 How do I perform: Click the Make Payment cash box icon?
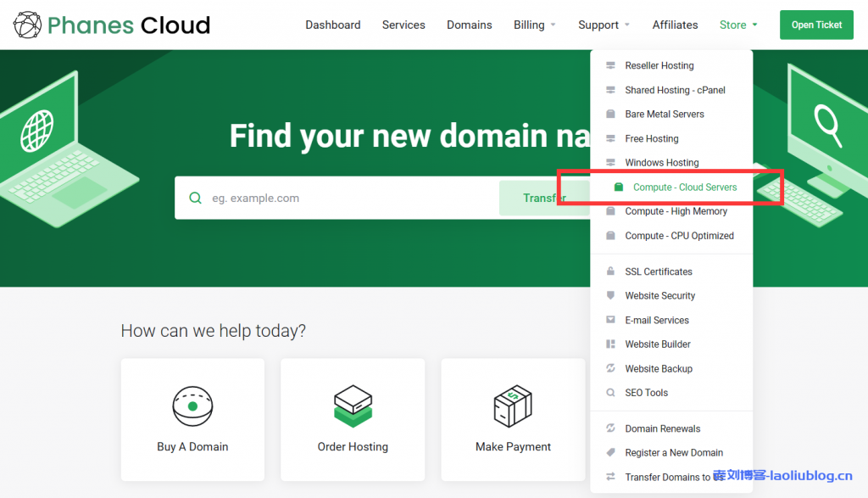(513, 406)
